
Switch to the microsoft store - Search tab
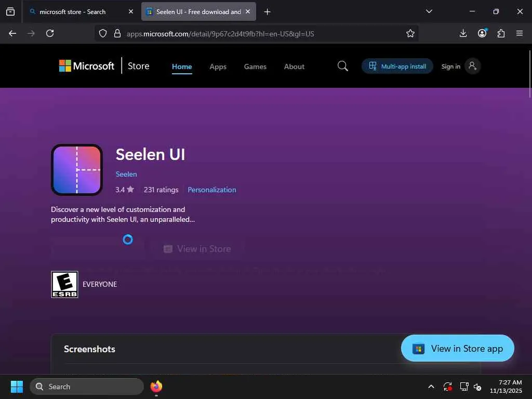(x=81, y=12)
